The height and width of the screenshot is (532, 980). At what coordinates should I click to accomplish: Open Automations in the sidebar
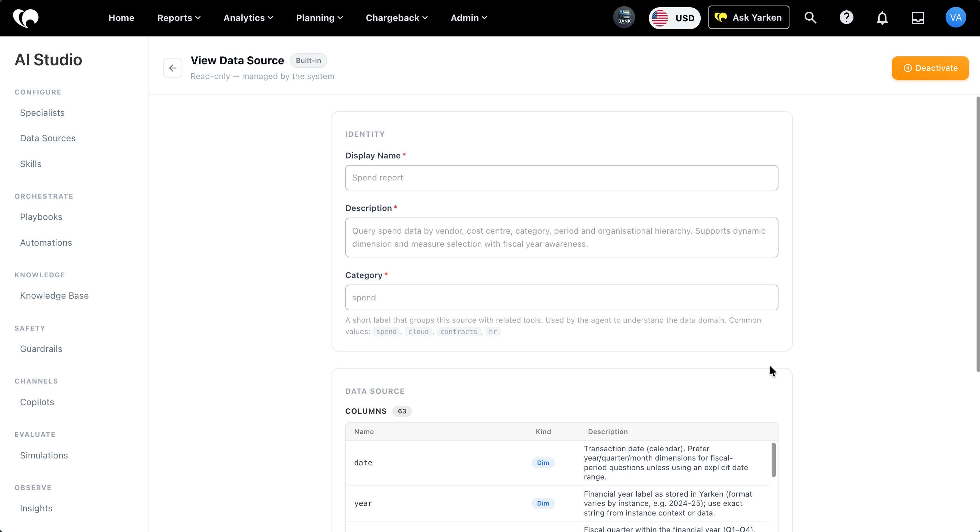tap(46, 243)
